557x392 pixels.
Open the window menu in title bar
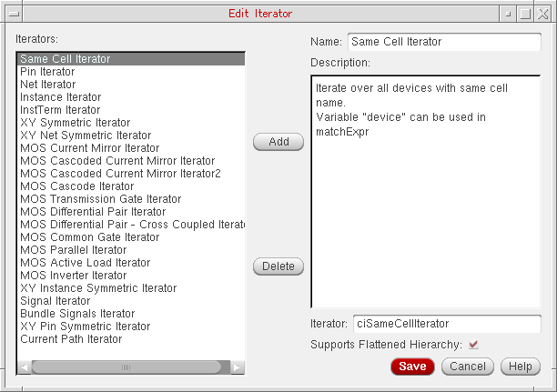coord(14,14)
